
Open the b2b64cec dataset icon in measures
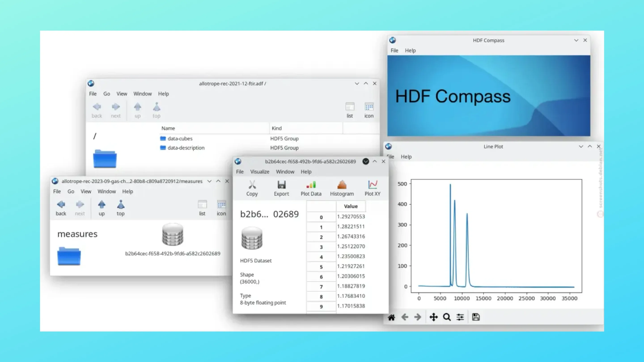pyautogui.click(x=173, y=234)
